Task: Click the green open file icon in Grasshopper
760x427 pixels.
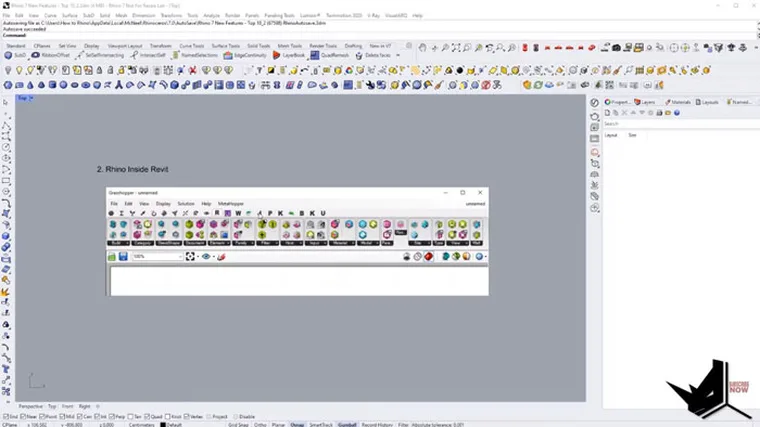Action: pyautogui.click(x=112, y=256)
